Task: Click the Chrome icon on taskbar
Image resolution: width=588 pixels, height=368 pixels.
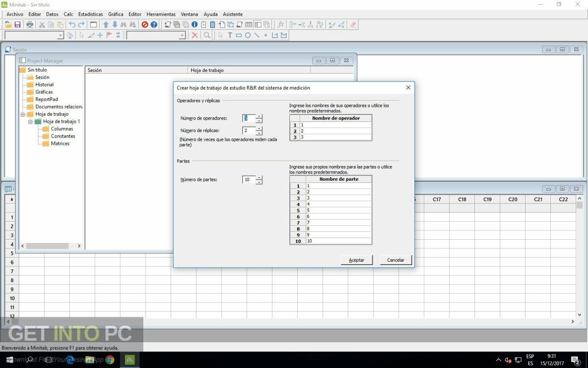Action: pos(110,360)
